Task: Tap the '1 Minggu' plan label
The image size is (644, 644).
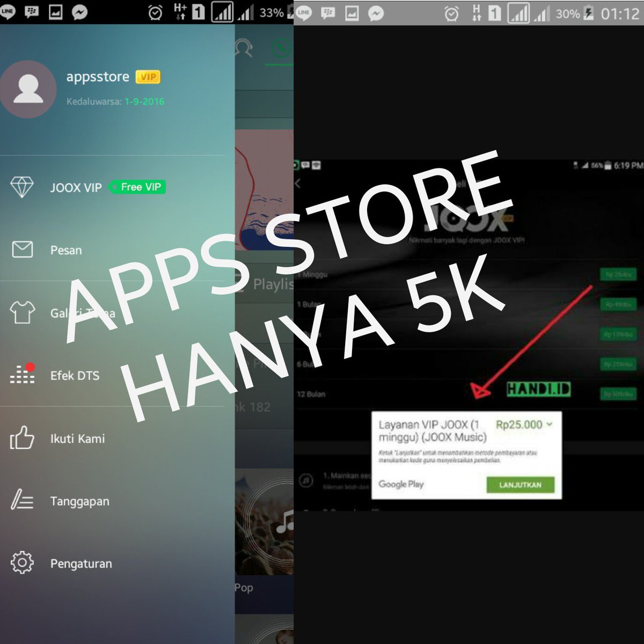Action: 312,274
